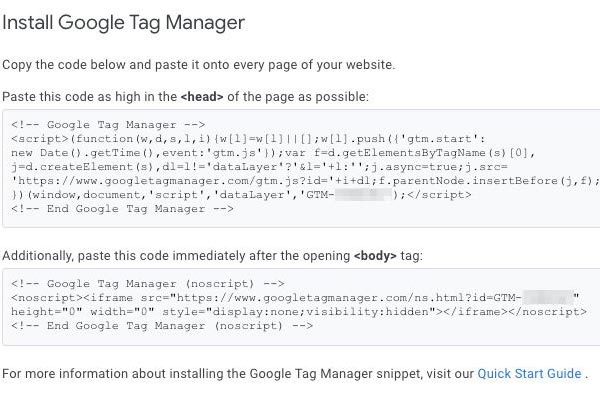Click the '<!-- End Google Tag Manager -->' comment

point(122,209)
